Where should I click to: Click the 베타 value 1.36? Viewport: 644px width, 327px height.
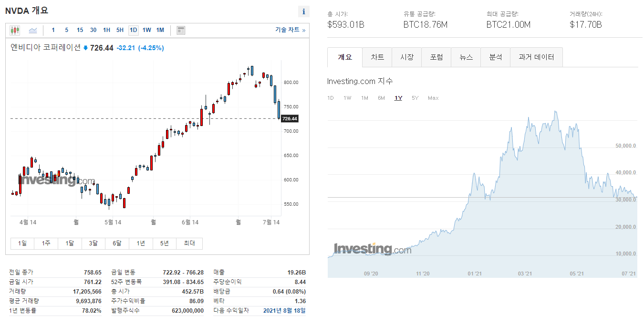coord(301,301)
